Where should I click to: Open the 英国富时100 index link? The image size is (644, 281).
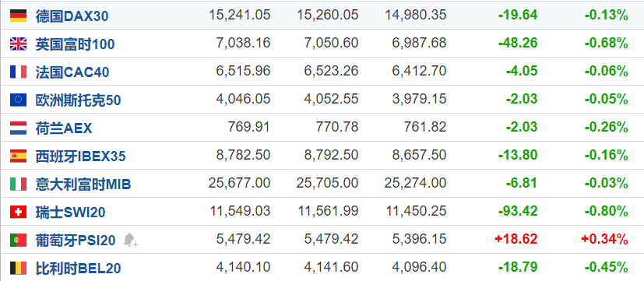75,44
